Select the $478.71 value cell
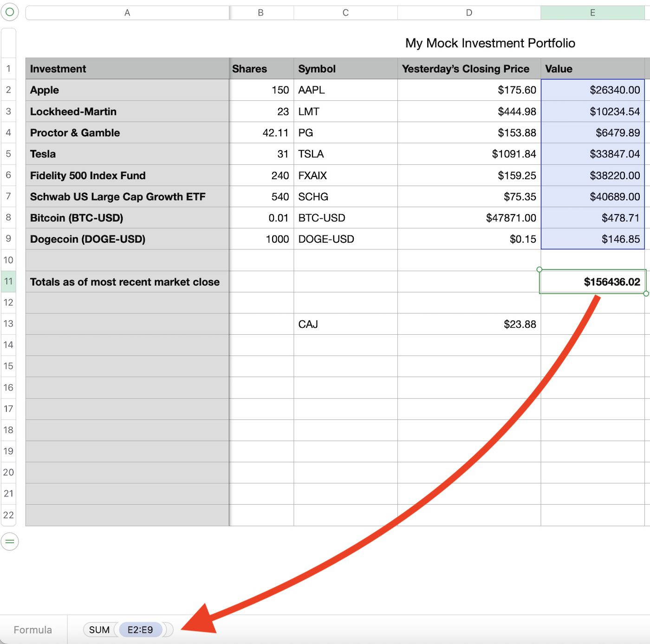This screenshot has height=644, width=650. tap(593, 218)
